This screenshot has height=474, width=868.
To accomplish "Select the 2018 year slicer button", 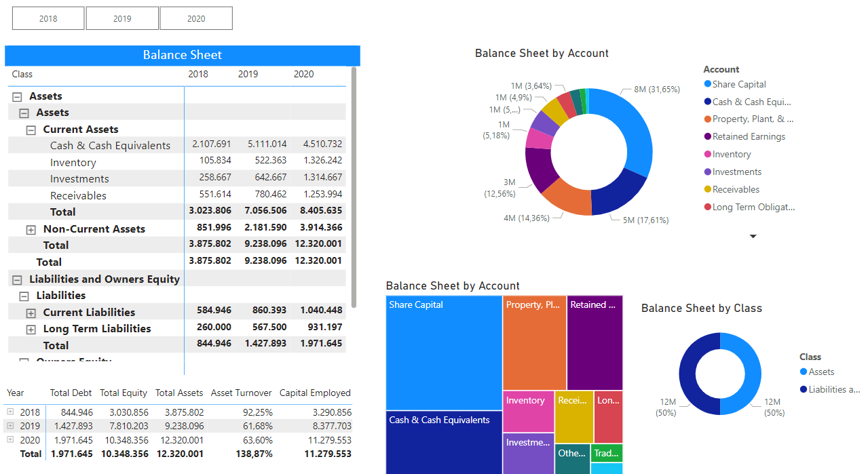I will [x=48, y=18].
